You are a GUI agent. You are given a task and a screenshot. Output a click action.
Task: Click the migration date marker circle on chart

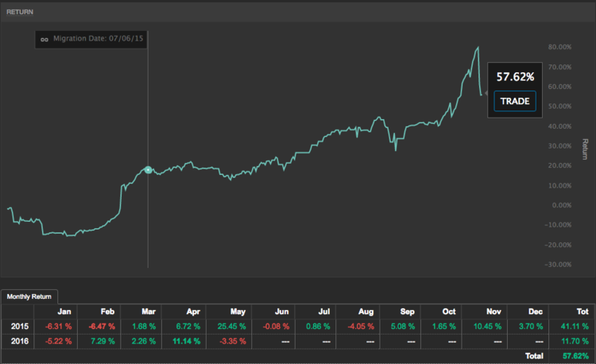click(x=148, y=170)
